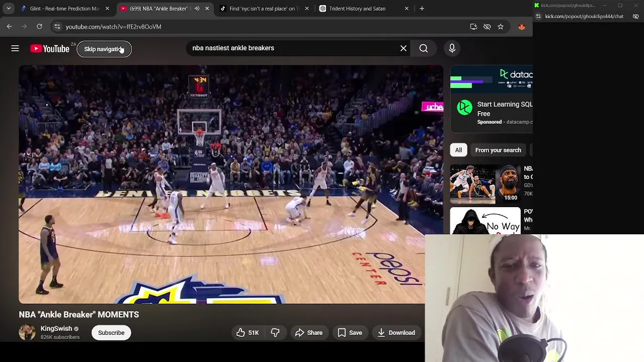
Task: Open Start Learning SQL Free ad link
Action: pyautogui.click(x=505, y=109)
